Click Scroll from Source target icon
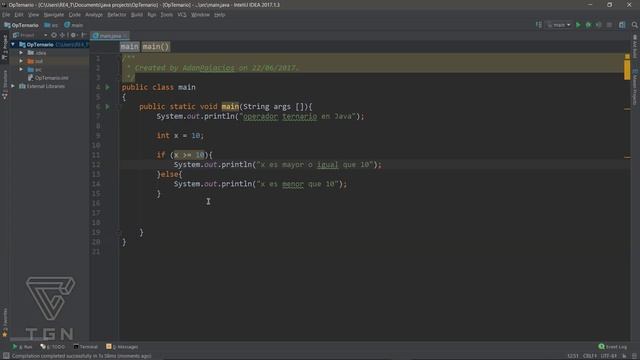 (54, 36)
